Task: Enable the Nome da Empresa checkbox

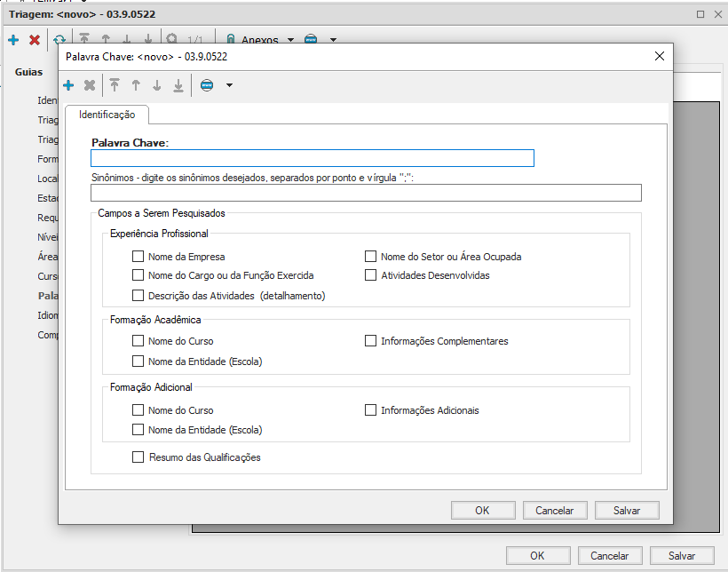Action: (x=138, y=257)
